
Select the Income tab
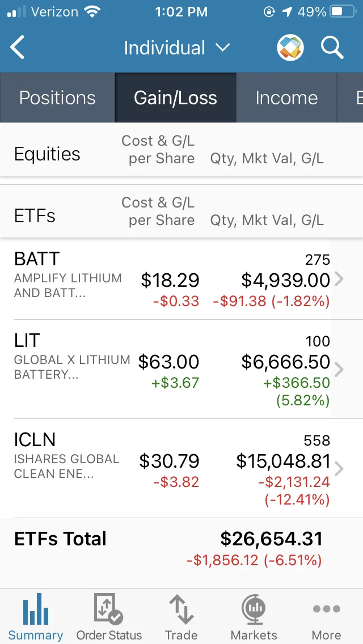tap(287, 98)
